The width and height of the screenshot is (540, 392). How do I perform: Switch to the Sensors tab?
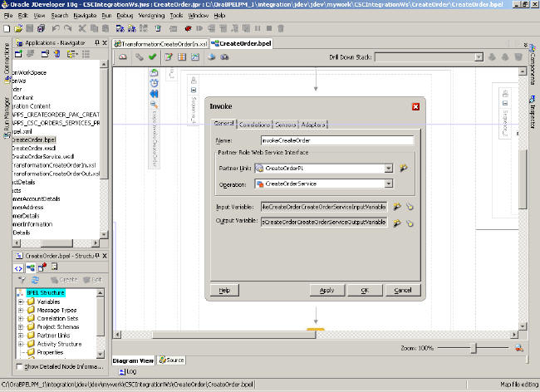point(286,125)
